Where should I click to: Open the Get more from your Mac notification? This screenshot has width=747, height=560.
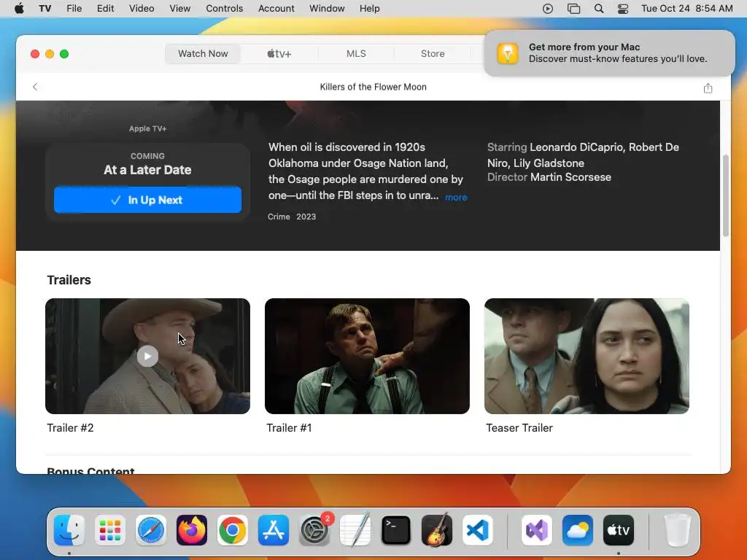click(x=609, y=52)
